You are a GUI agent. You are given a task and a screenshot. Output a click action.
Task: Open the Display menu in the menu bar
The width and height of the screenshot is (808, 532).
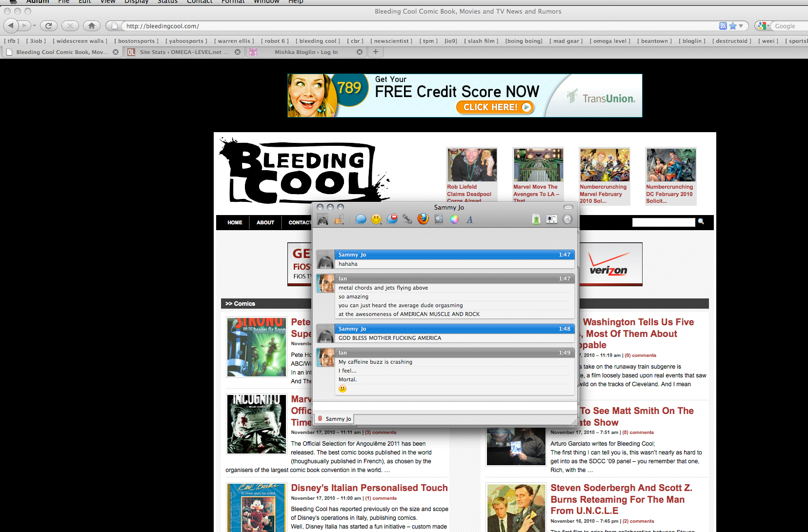click(136, 2)
